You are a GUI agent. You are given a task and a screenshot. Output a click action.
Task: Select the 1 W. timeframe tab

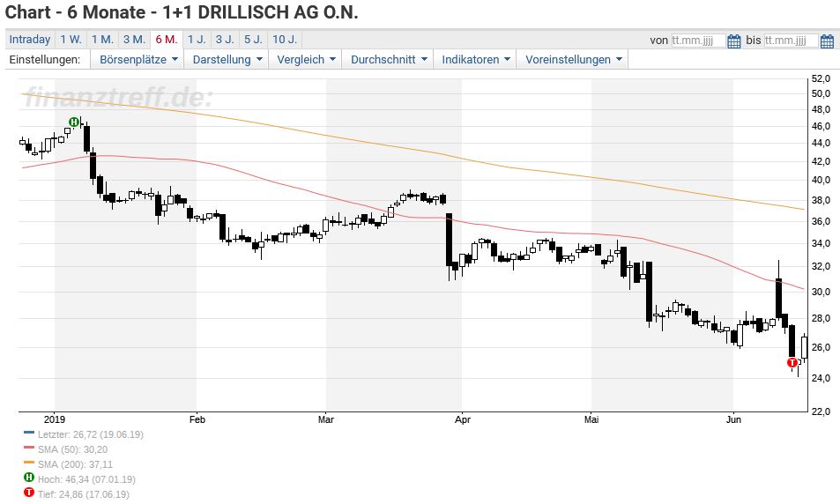tap(71, 40)
